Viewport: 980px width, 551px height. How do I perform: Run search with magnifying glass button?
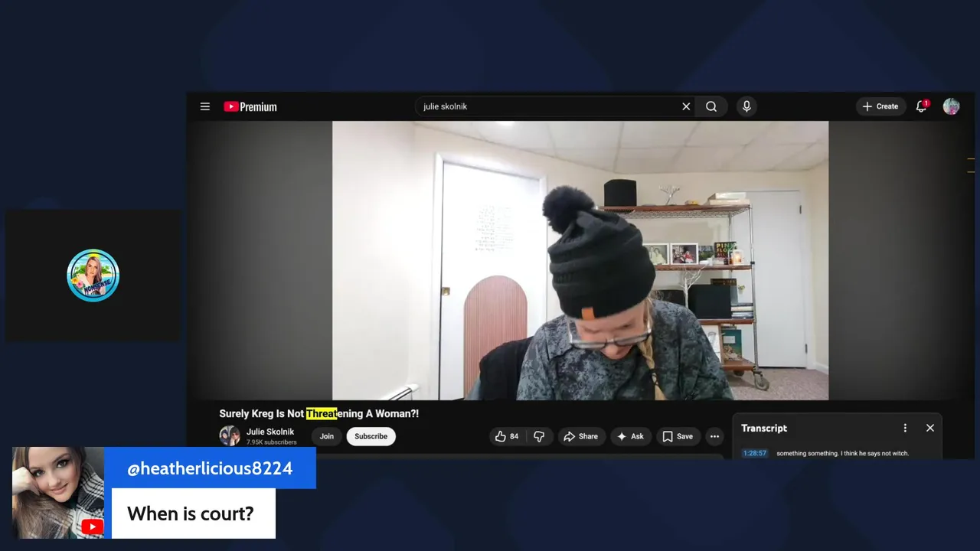coord(711,106)
